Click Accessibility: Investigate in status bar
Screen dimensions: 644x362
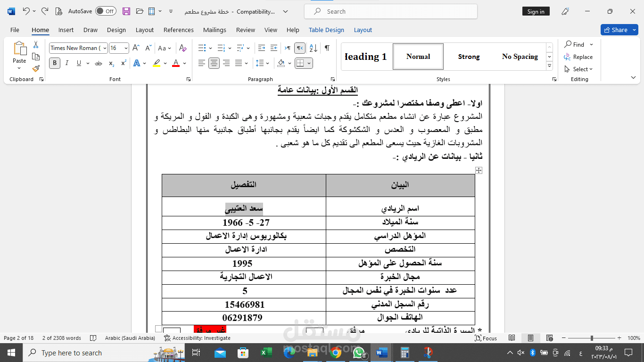coord(197,338)
